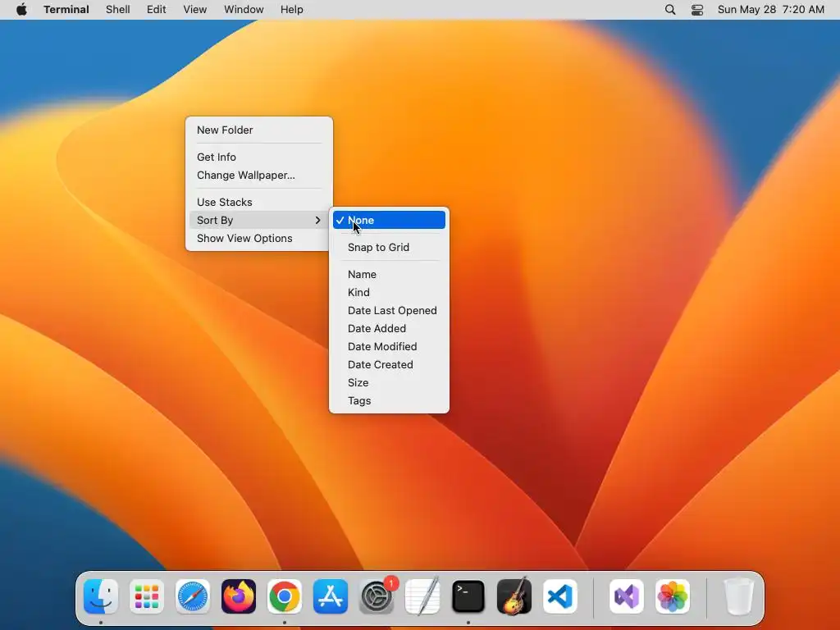Click the date and time clock

pyautogui.click(x=771, y=10)
